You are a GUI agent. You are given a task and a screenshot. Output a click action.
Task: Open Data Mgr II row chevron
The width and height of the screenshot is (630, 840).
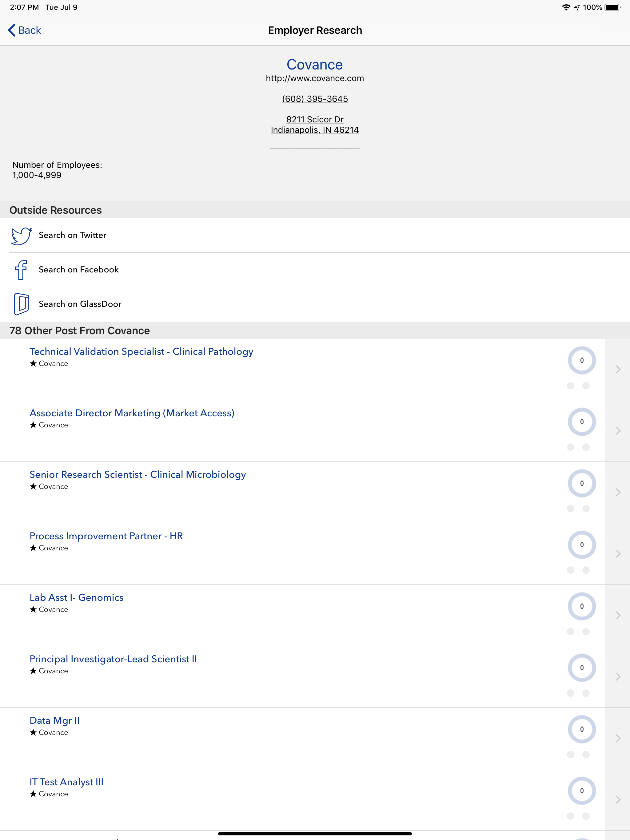(x=618, y=739)
